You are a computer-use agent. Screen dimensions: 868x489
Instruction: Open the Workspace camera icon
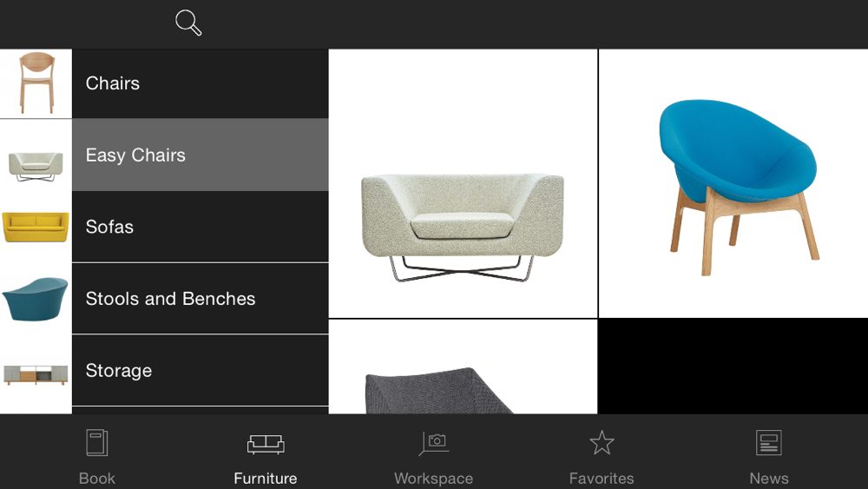(x=434, y=443)
